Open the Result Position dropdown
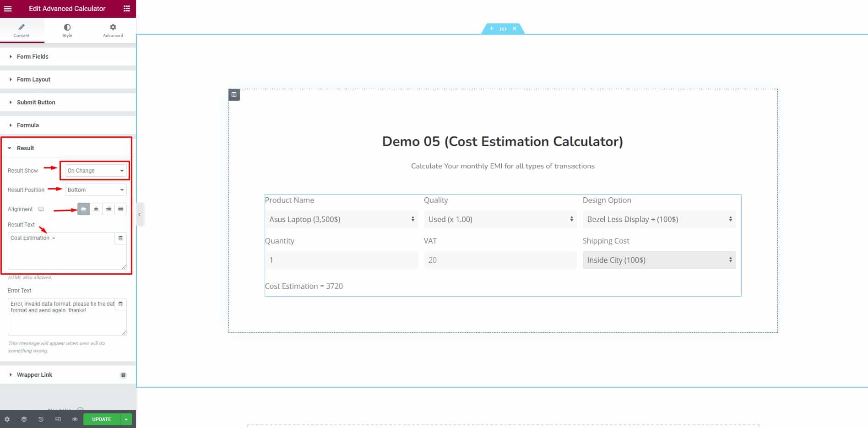This screenshot has height=428, width=868. point(96,190)
